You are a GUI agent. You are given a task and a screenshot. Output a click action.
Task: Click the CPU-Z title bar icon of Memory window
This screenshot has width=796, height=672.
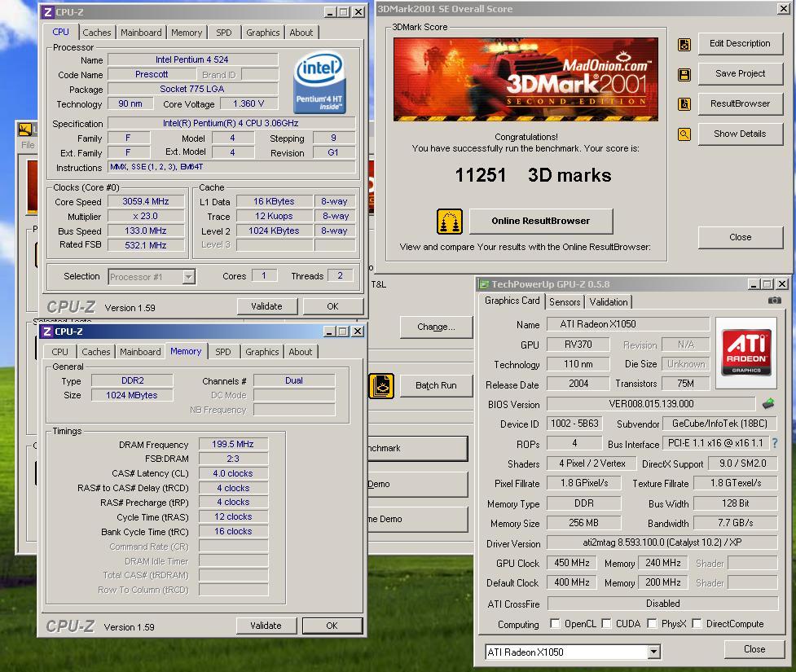pyautogui.click(x=47, y=332)
